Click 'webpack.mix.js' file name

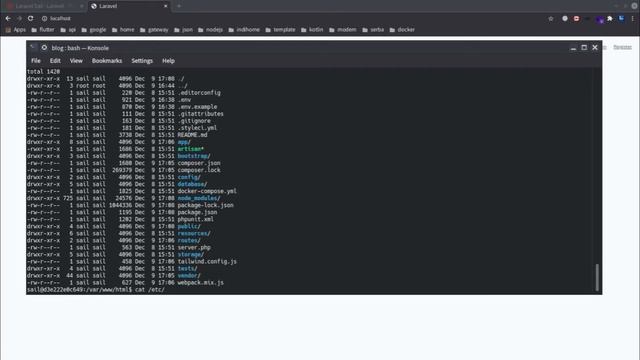[200, 283]
